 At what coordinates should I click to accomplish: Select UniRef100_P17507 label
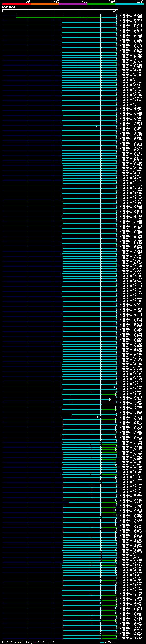[x=131, y=583]
